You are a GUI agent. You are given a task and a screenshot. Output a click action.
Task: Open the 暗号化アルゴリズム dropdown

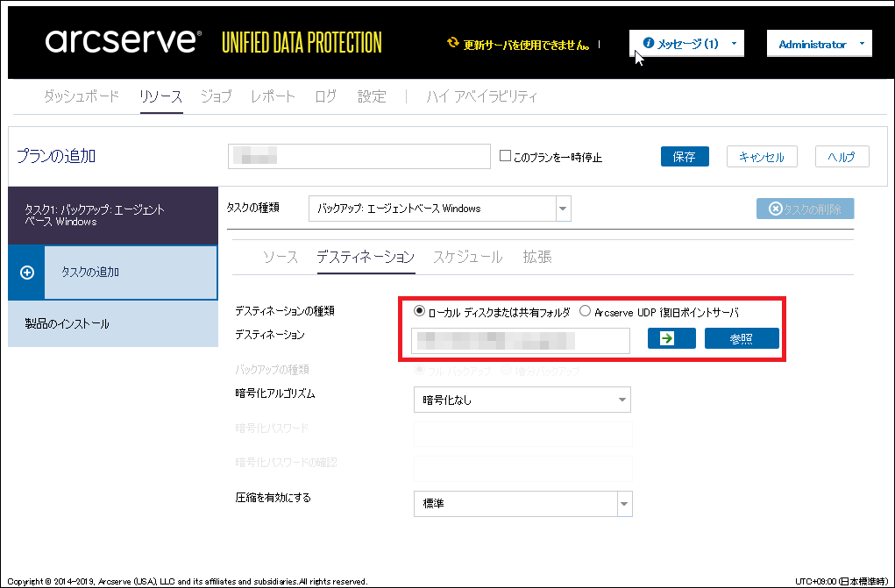(x=522, y=400)
